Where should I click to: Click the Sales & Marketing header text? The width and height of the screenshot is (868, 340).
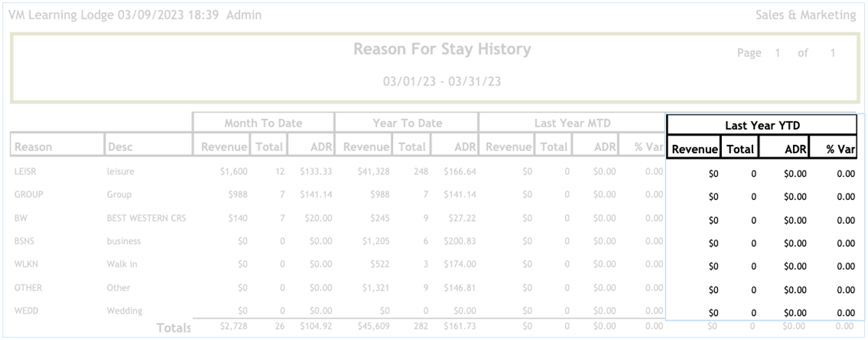pyautogui.click(x=806, y=15)
